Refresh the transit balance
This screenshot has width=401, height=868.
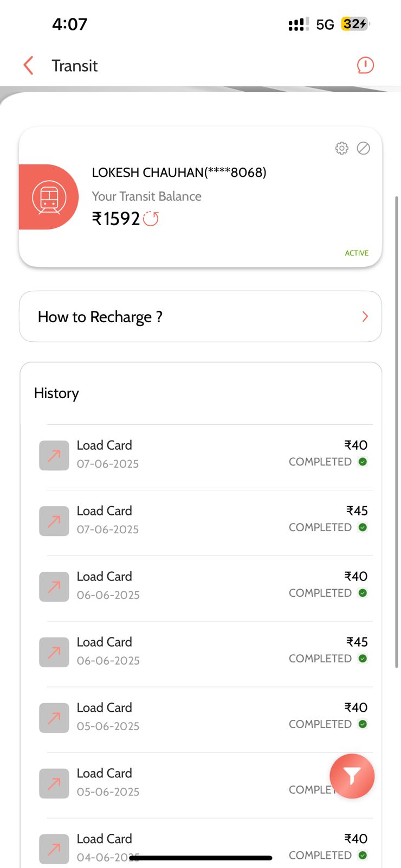(151, 219)
